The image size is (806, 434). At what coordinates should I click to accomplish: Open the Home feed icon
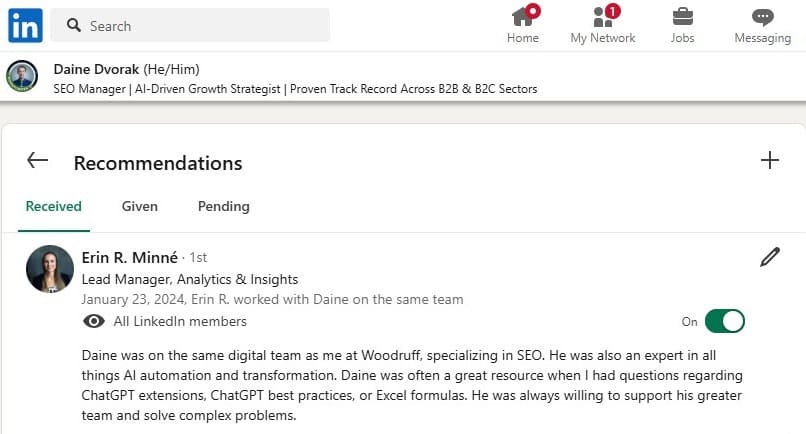click(x=523, y=16)
